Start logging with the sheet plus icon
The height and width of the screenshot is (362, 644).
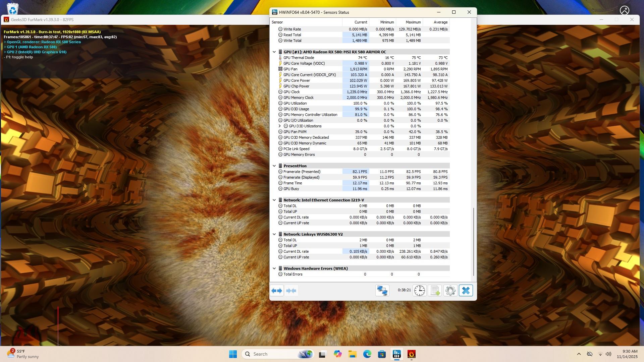coord(435,291)
